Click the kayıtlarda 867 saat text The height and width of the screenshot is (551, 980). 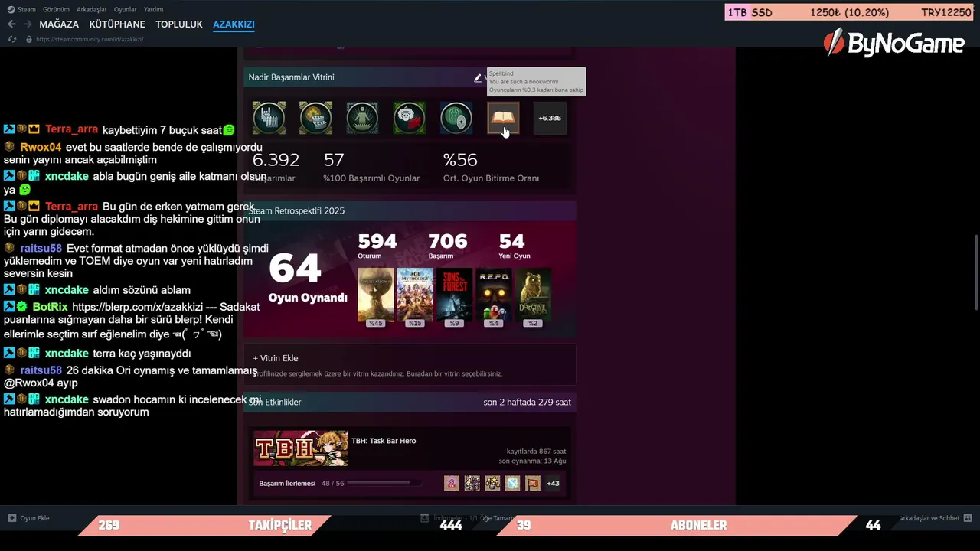[536, 452]
